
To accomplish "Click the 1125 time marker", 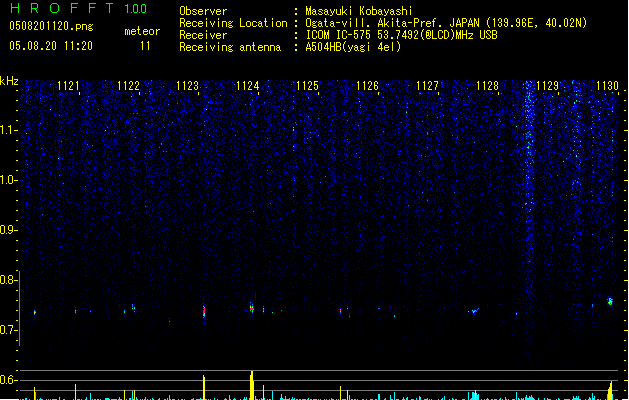I will 307,86.
